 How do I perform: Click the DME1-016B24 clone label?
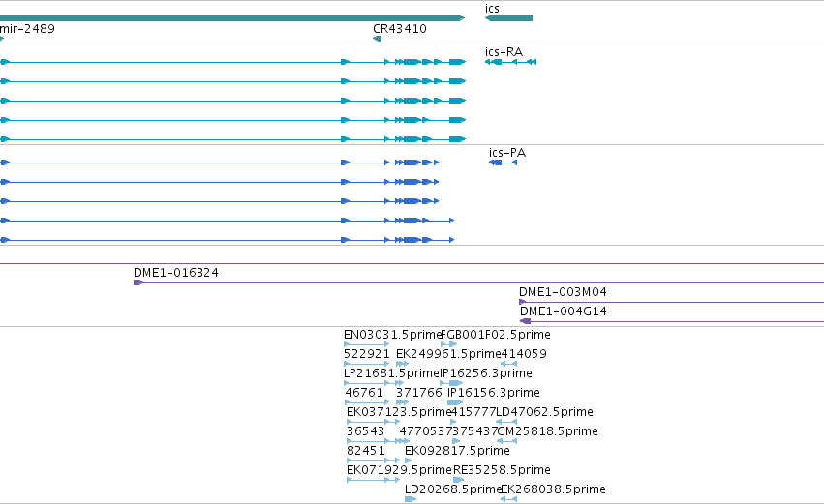click(x=175, y=273)
